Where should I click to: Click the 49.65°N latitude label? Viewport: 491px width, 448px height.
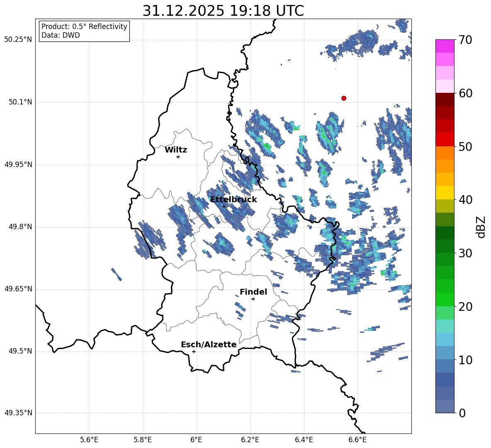[x=18, y=289]
